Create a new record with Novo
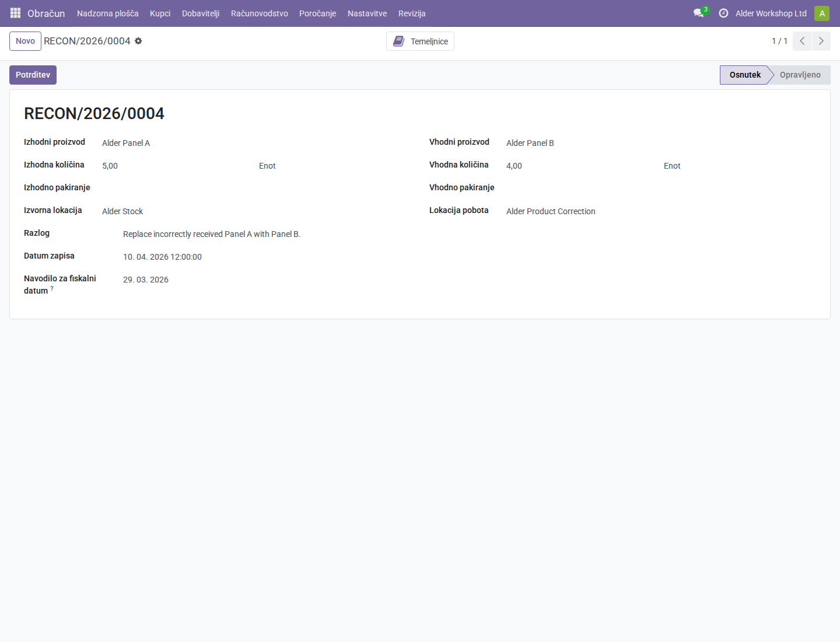 (25, 41)
